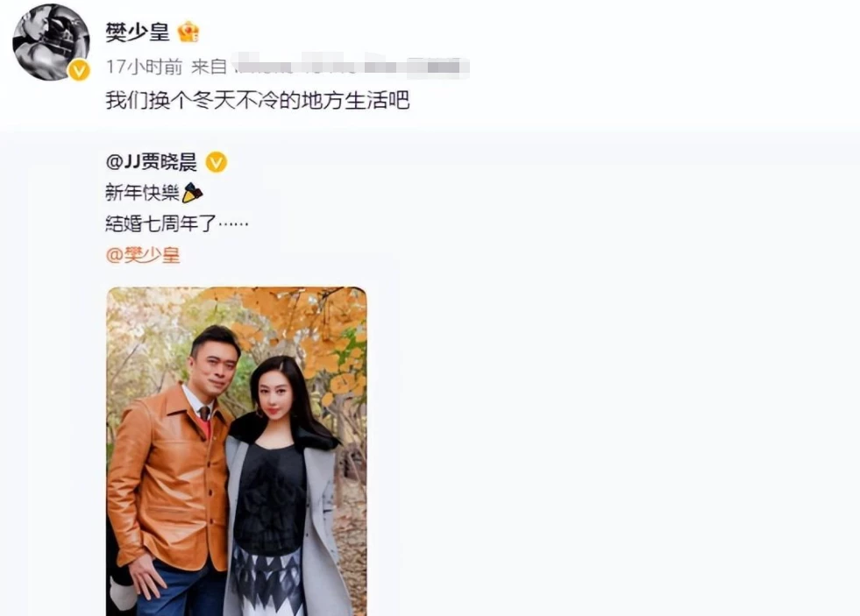Viewport: 860px width, 616px height.
Task: Open 樊少皇's profile avatar picture
Action: click(x=51, y=42)
